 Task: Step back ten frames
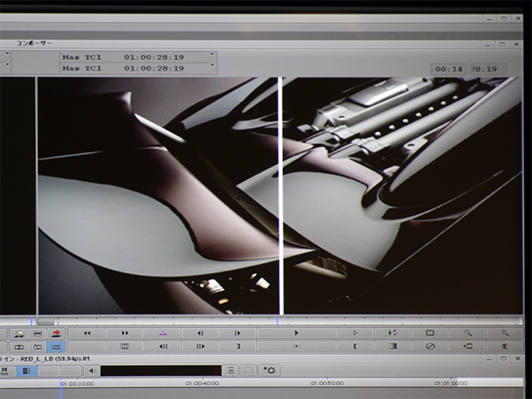click(x=163, y=347)
